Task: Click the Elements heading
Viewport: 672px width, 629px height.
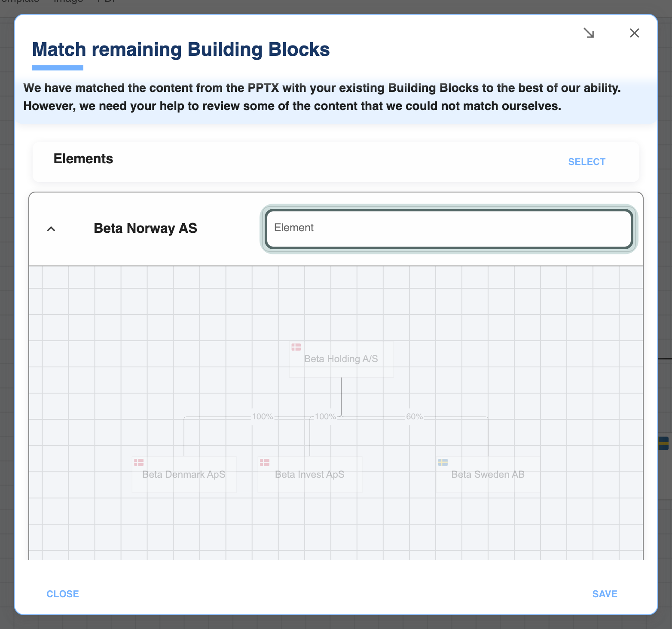Action: [83, 159]
